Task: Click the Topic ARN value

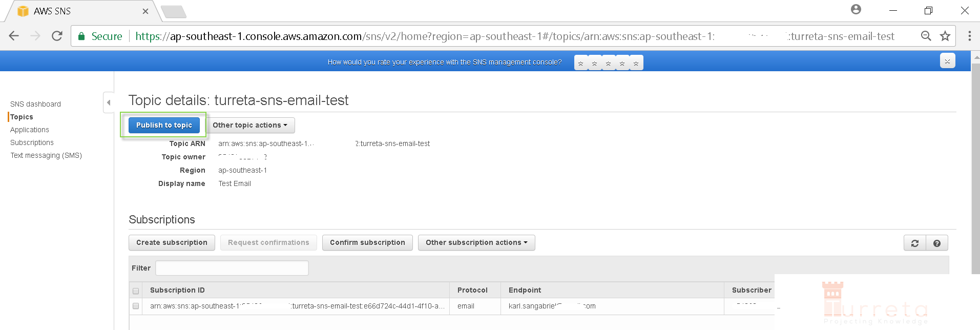Action: pyautogui.click(x=324, y=143)
